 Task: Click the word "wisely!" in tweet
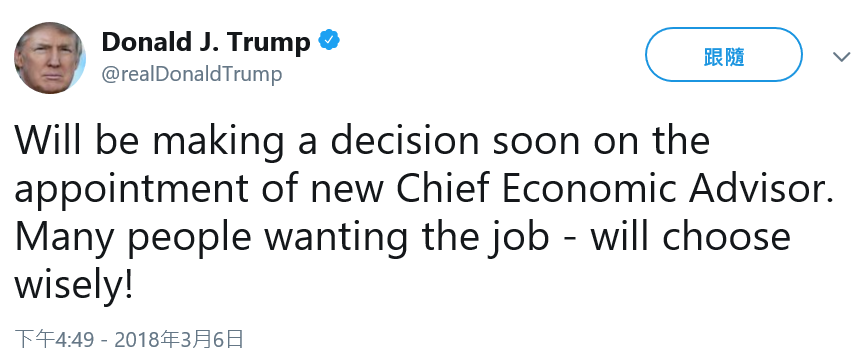73,286
